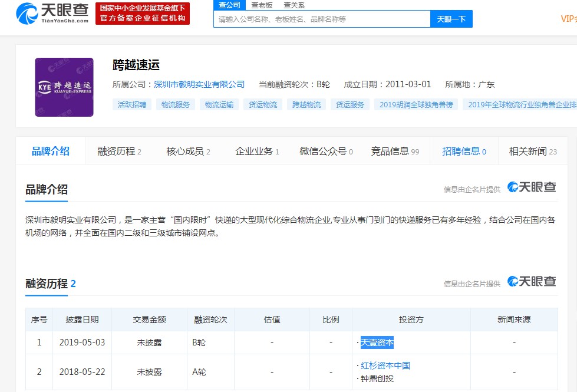Image resolution: width=577 pixels, height=392 pixels.
Task: Click the 当前融资轮次：B轮 text
Action: (294, 84)
